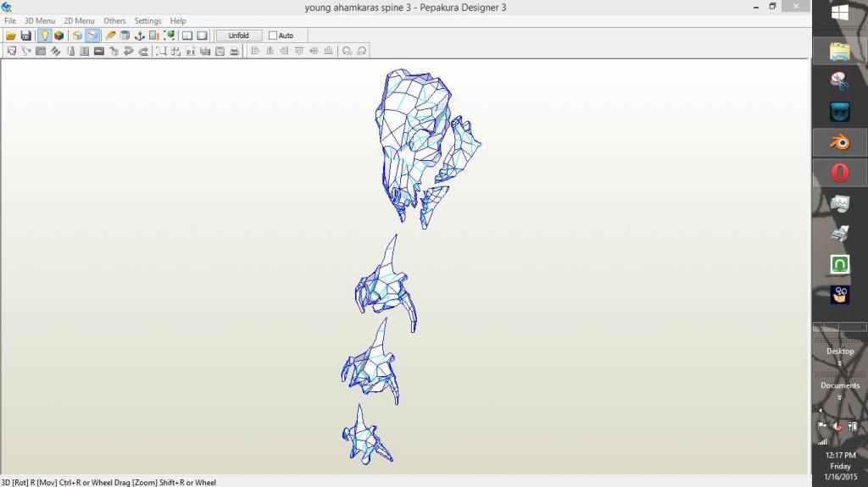868x487 pixels.
Task: Click the align left icon
Action: pyautogui.click(x=255, y=51)
